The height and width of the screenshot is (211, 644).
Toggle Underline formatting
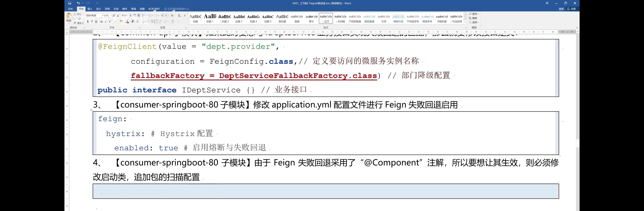pos(96,22)
